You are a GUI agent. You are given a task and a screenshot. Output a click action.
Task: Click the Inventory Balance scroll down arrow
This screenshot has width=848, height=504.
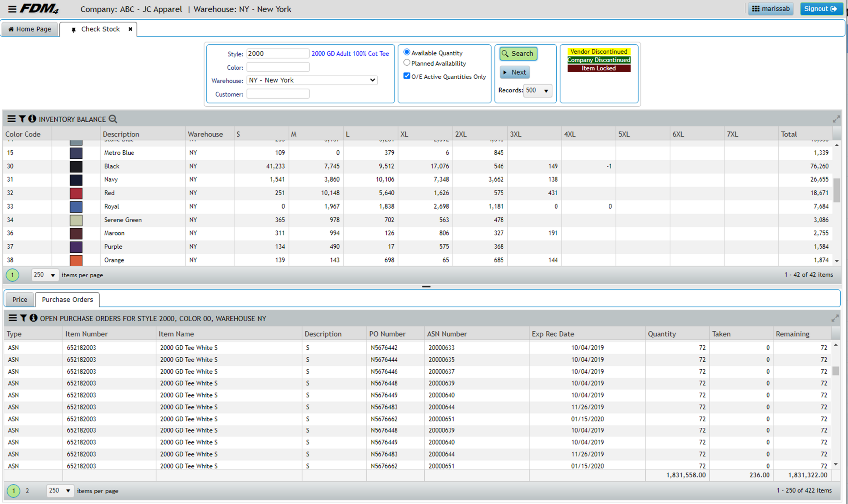837,261
